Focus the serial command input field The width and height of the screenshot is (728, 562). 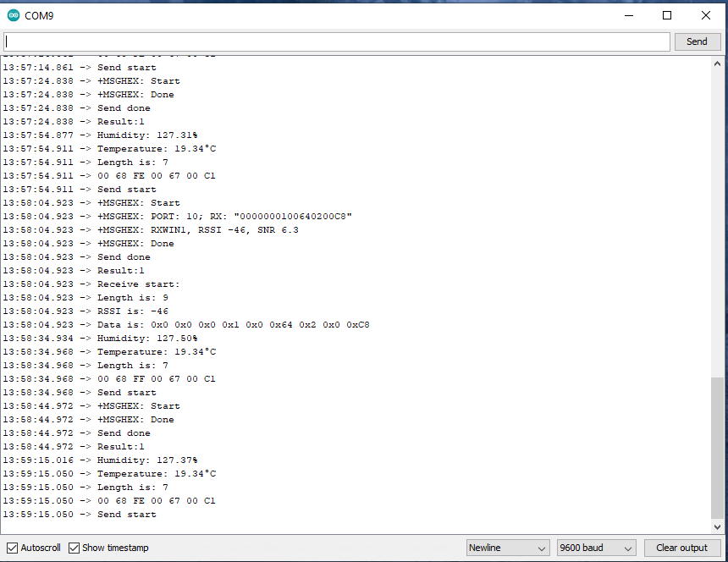click(337, 41)
